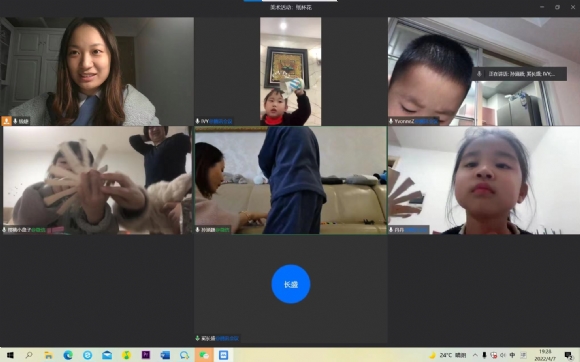
Task: Click the microphone icon on IVY's tile
Action: click(198, 121)
